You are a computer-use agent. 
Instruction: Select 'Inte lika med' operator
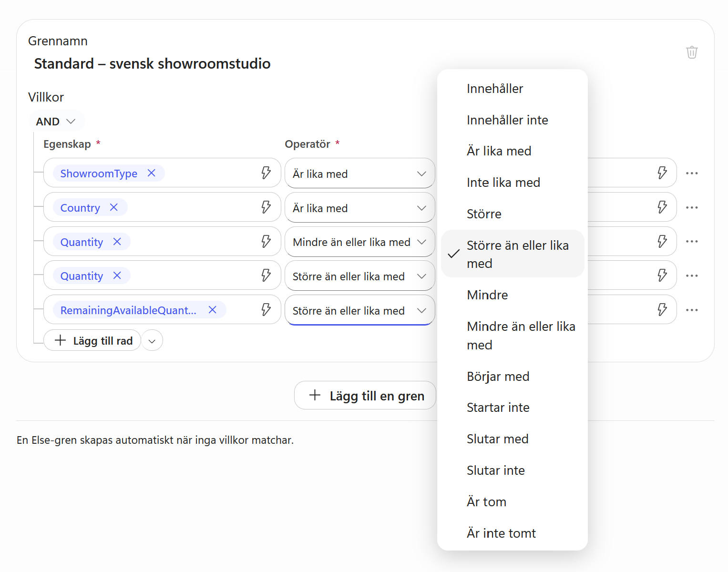tap(513, 183)
